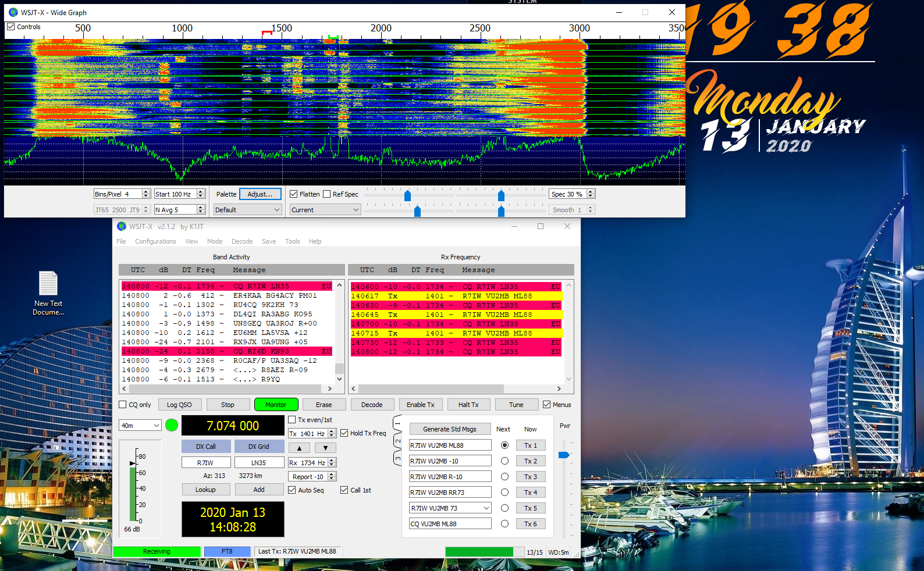This screenshot has height=571, width=924.
Task: Enable the CQ only checkbox
Action: click(123, 405)
